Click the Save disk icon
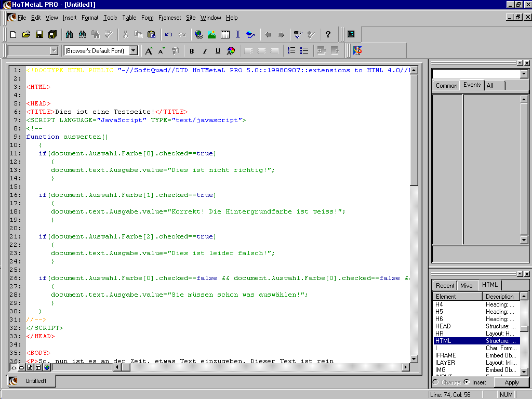 click(39, 35)
